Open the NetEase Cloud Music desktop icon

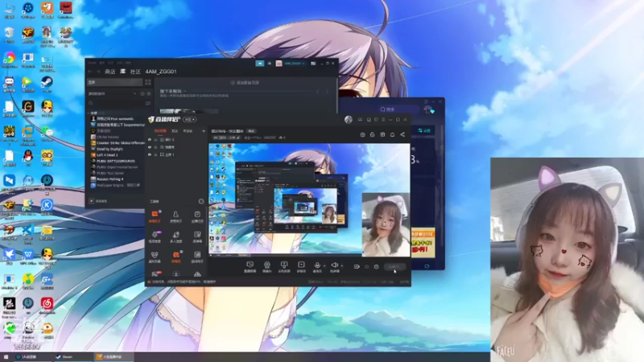[x=47, y=304]
